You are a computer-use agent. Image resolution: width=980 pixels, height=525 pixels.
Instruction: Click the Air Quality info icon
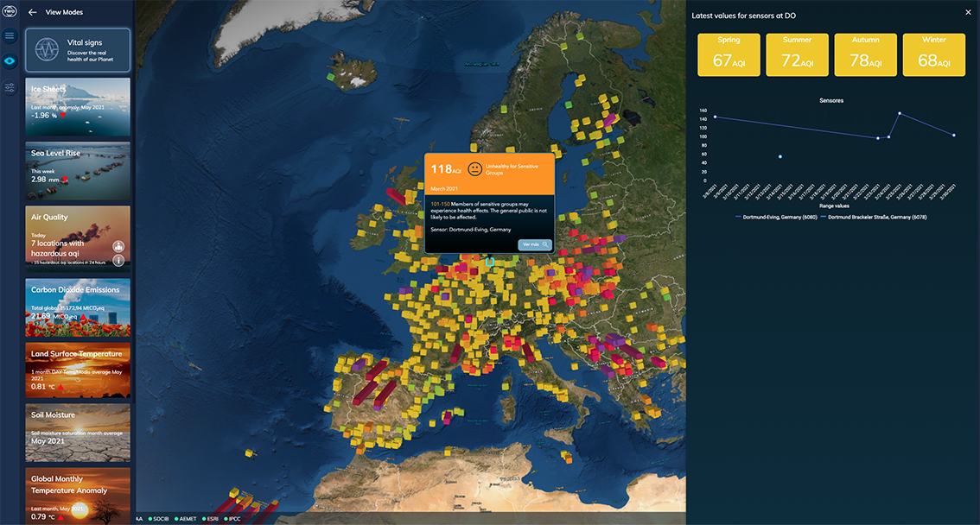click(118, 260)
